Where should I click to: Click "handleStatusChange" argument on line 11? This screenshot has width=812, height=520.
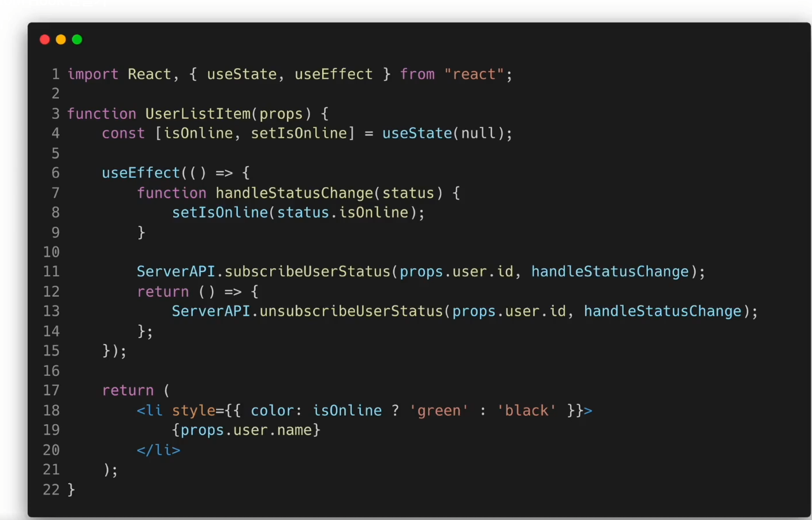tap(610, 271)
